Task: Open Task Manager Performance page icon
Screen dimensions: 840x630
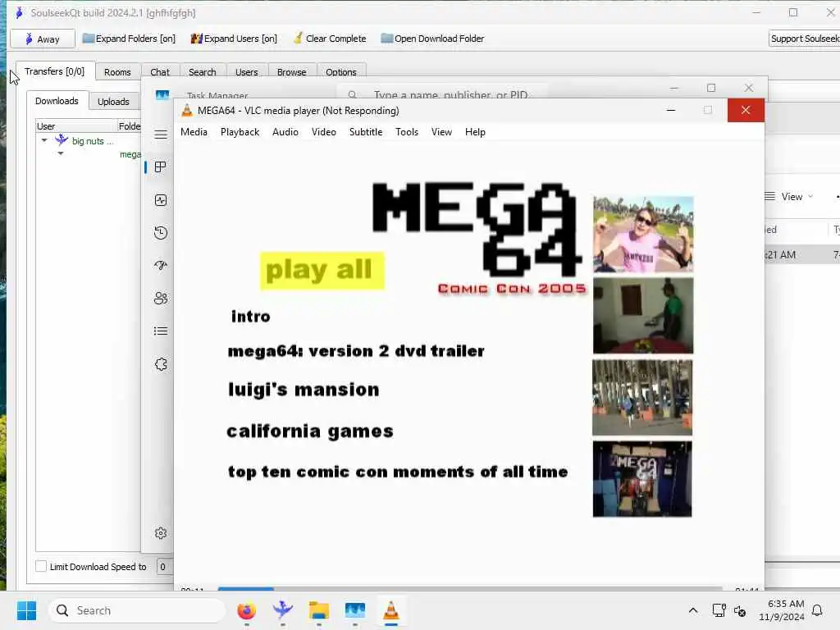Action: tap(161, 200)
